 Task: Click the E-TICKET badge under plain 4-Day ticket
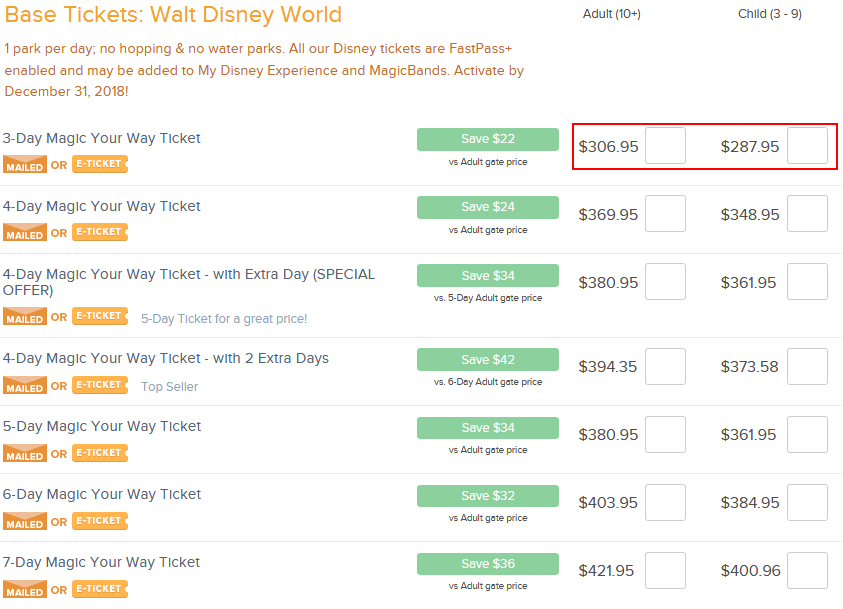pyautogui.click(x=100, y=232)
